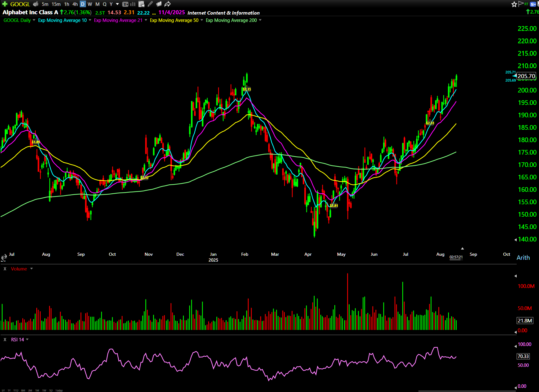Click the $2.81 earnings marker near May
The image size is (539, 392).
click(334, 205)
